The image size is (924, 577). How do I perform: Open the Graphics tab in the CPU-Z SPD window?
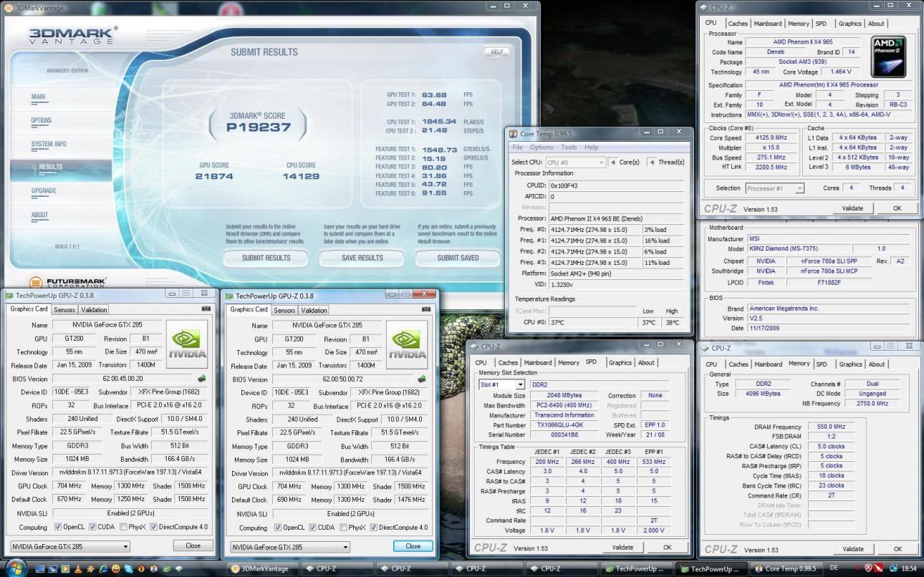[x=620, y=362]
